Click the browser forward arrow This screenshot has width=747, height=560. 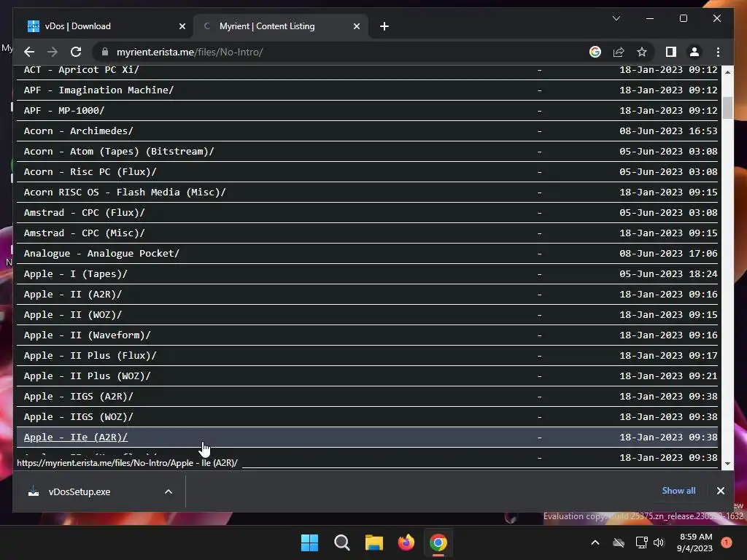tap(53, 52)
